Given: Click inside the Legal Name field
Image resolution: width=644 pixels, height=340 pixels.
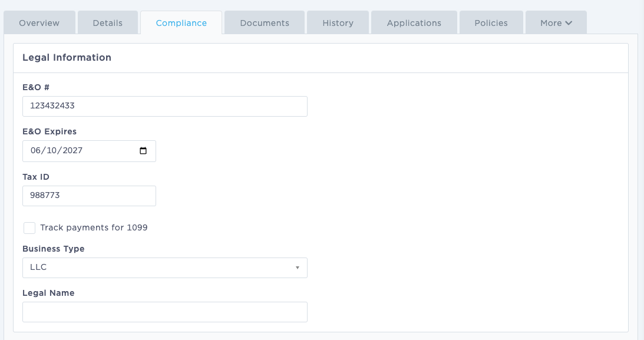Looking at the screenshot, I should point(165,312).
